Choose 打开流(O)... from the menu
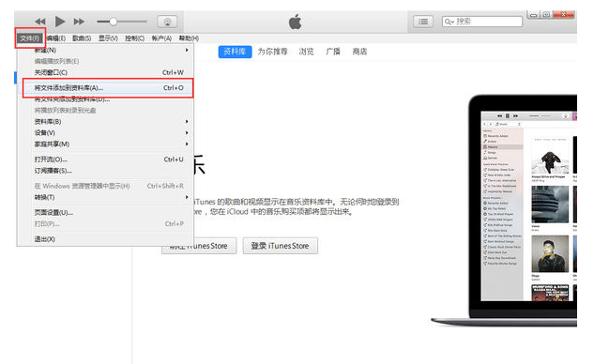Viewport: 594px width, 364px height. click(x=105, y=159)
